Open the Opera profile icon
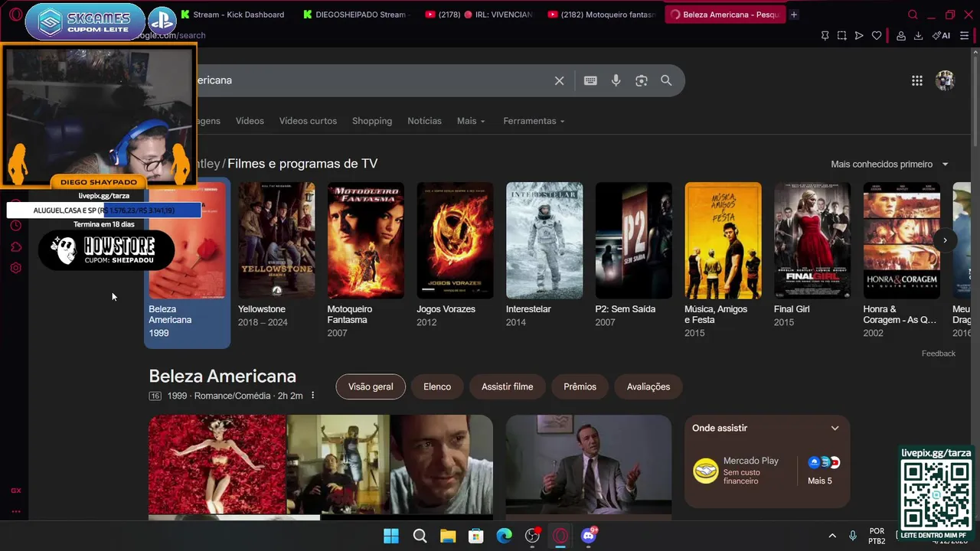The height and width of the screenshot is (551, 980). pyautogui.click(x=901, y=35)
